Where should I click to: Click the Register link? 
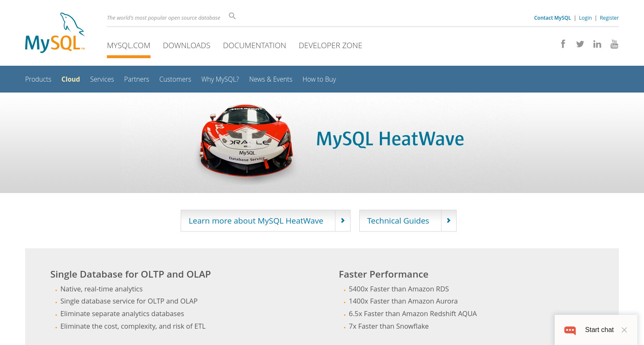[609, 18]
